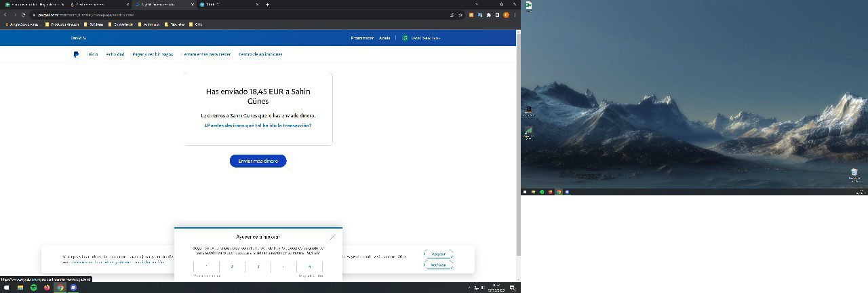Choose rating 3 in the satisfaction survey
The width and height of the screenshot is (868, 293).
click(x=258, y=267)
